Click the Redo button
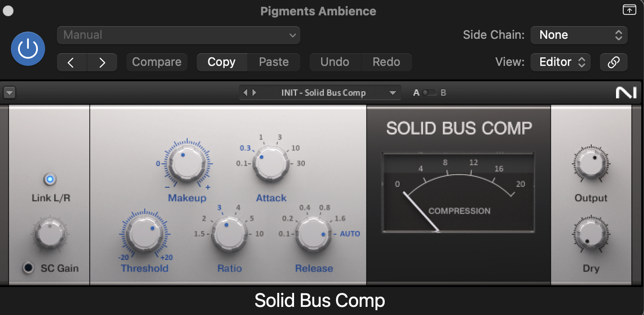This screenshot has width=644, height=315. pyautogui.click(x=386, y=62)
